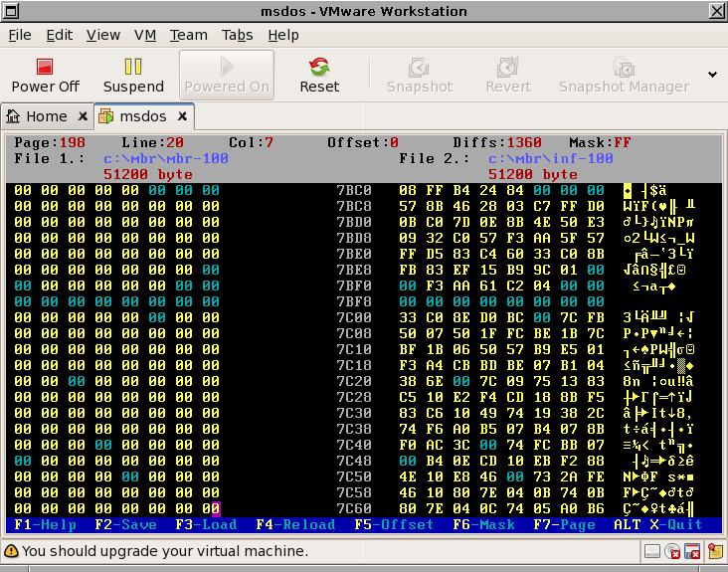Switch to the Home tab
Screen dimensions: 728x572
[x=47, y=116]
